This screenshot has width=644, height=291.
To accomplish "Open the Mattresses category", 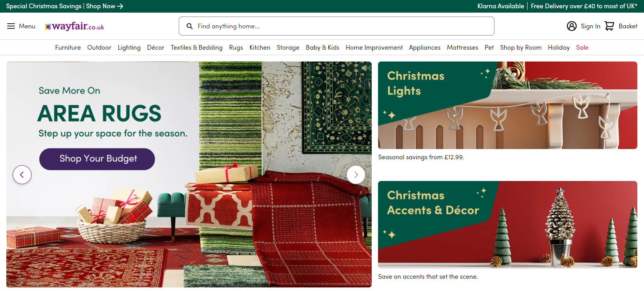I will coord(462,47).
